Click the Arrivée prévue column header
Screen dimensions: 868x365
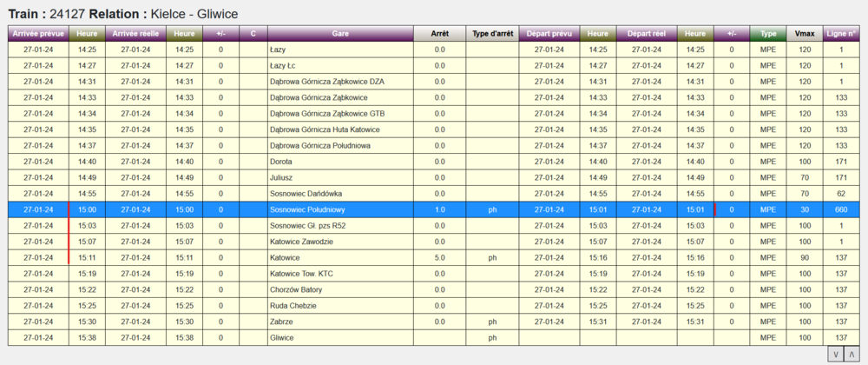(38, 33)
